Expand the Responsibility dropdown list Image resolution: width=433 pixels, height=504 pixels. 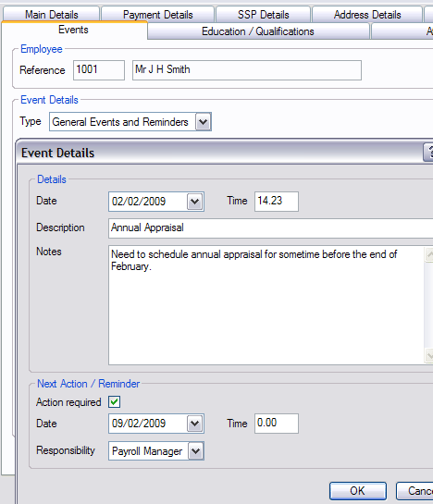195,451
